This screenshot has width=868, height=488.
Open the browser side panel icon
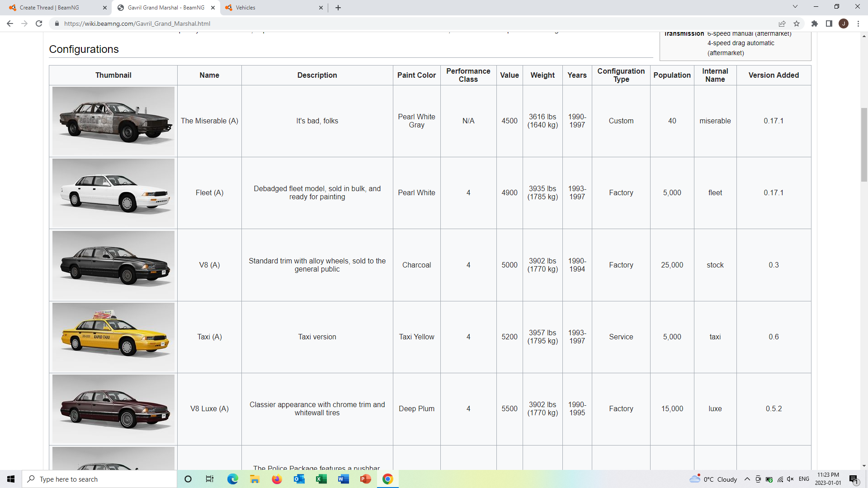[x=829, y=23]
